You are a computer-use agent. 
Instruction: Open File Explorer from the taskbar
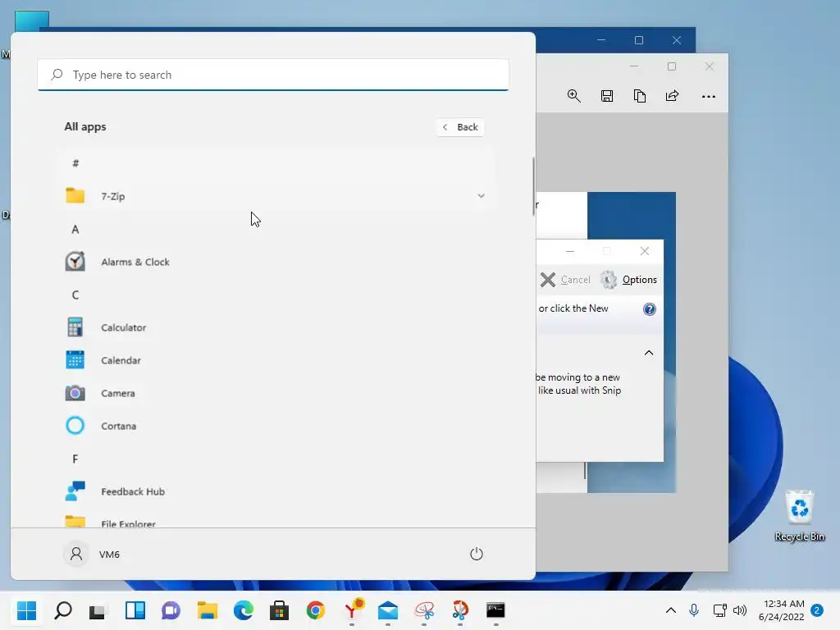click(x=208, y=610)
